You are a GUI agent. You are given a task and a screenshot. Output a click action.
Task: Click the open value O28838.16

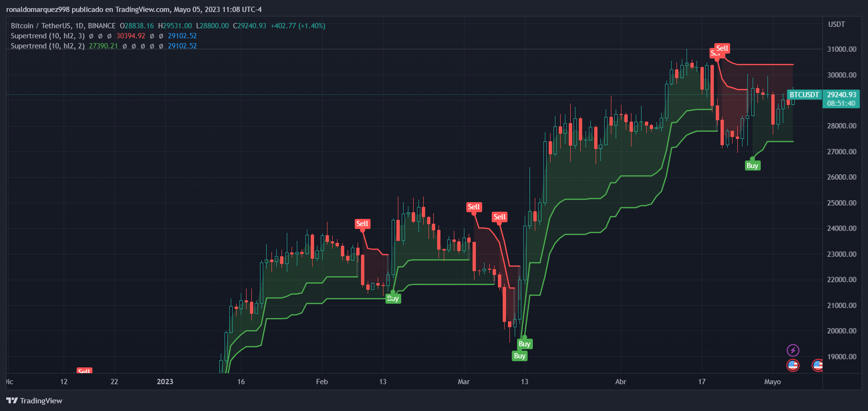[x=137, y=26]
